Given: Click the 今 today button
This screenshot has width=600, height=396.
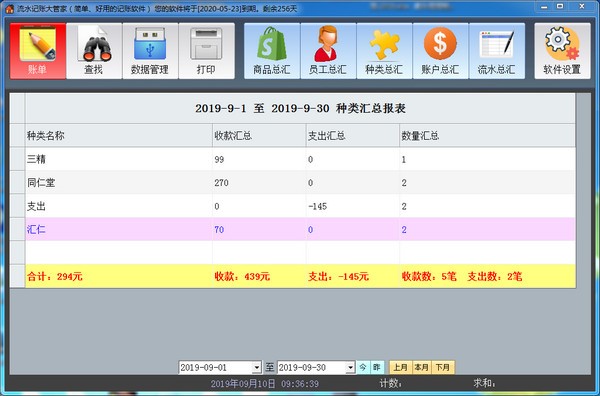Looking at the screenshot, I should click(363, 367).
